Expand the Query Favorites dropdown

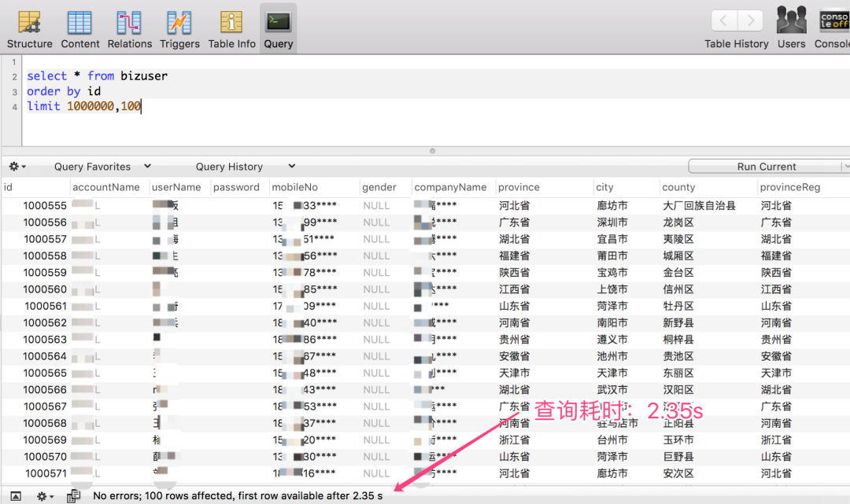(x=102, y=167)
